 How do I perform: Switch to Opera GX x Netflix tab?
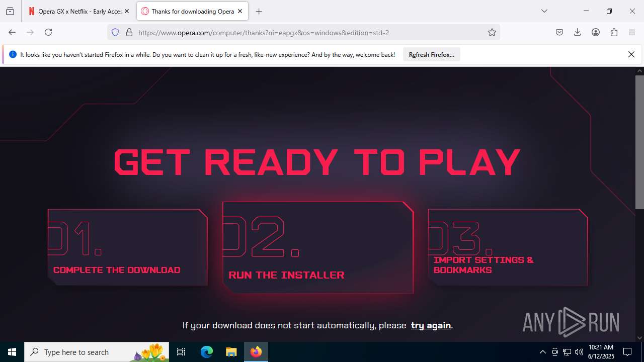78,11
